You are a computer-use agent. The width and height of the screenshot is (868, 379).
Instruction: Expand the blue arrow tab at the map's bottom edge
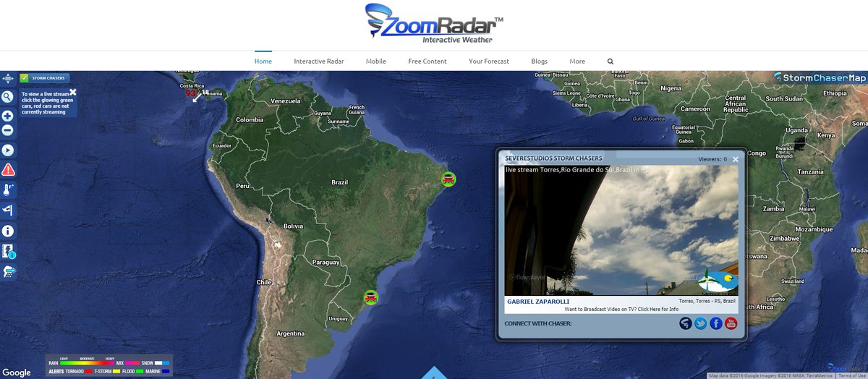click(434, 372)
